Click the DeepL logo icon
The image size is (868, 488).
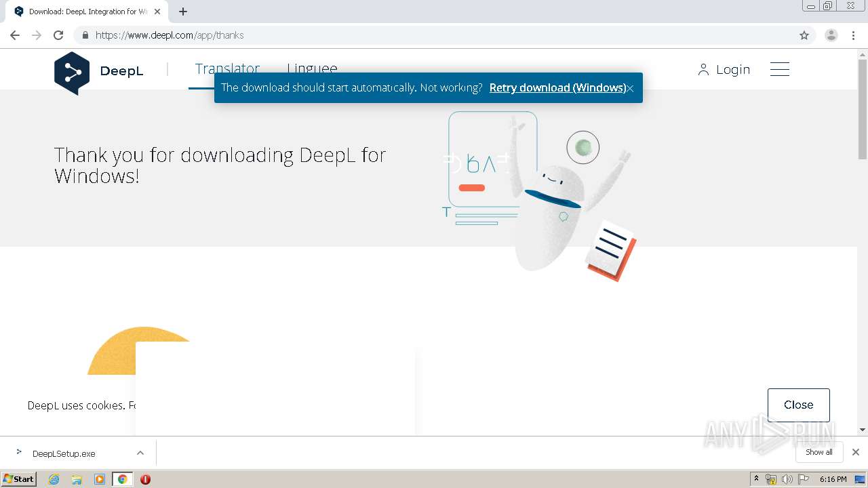click(x=72, y=73)
